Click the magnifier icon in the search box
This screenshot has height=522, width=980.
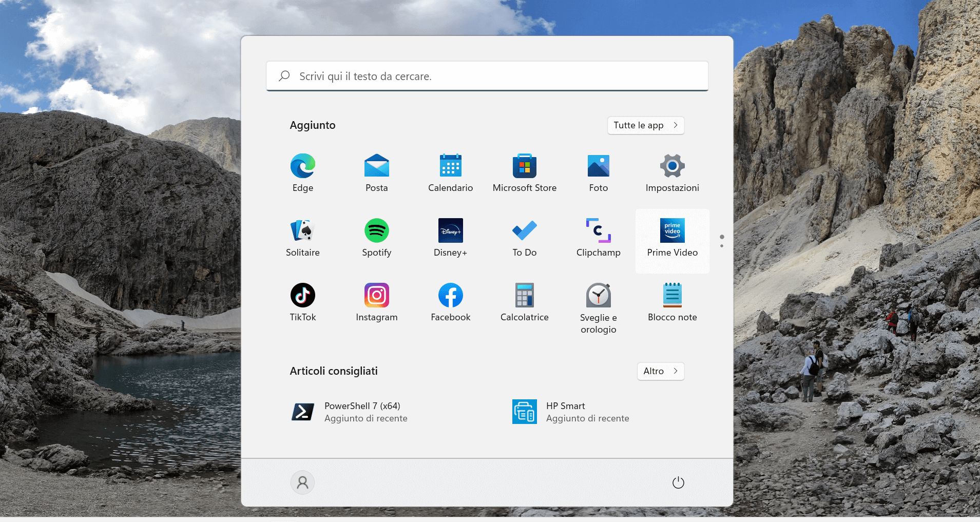click(284, 76)
